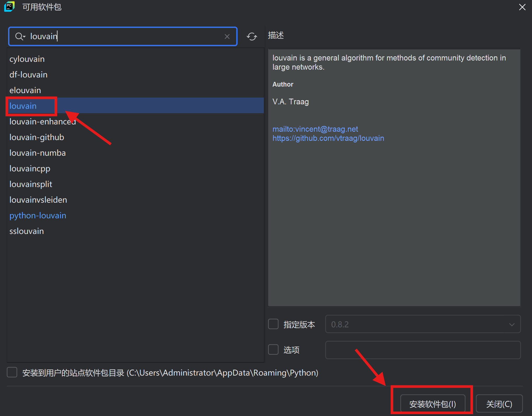Refresh the package list
Viewport: 532px width, 416px height.
(x=251, y=37)
